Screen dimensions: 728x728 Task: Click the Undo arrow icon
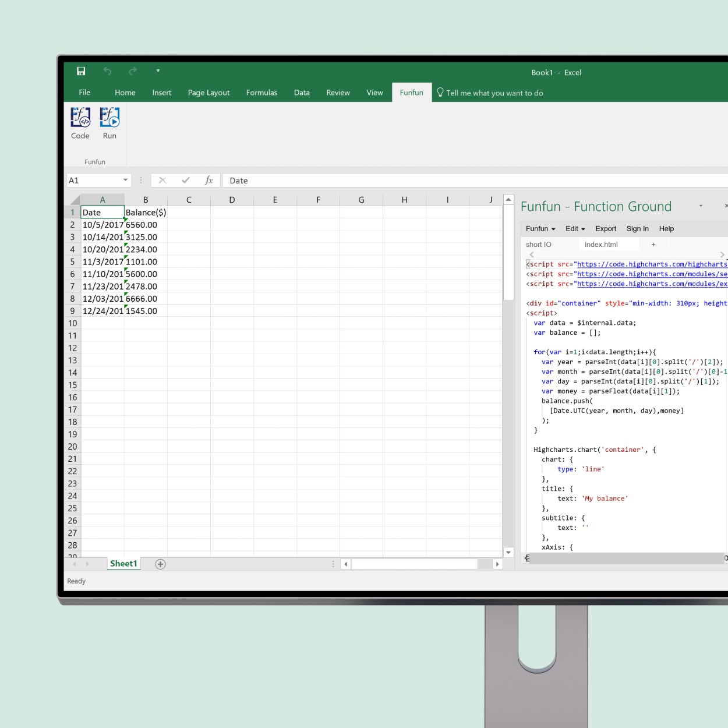(108, 71)
